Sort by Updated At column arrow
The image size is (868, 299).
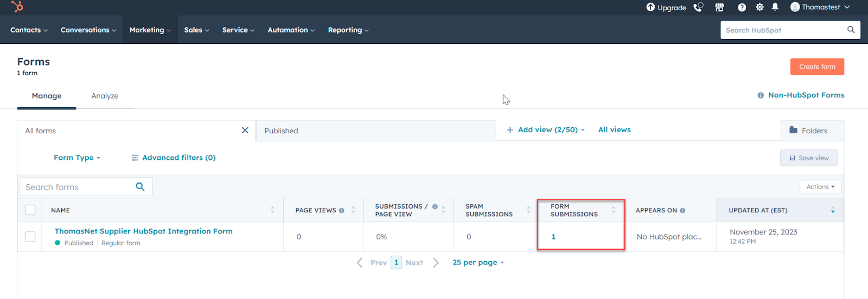coord(833,210)
